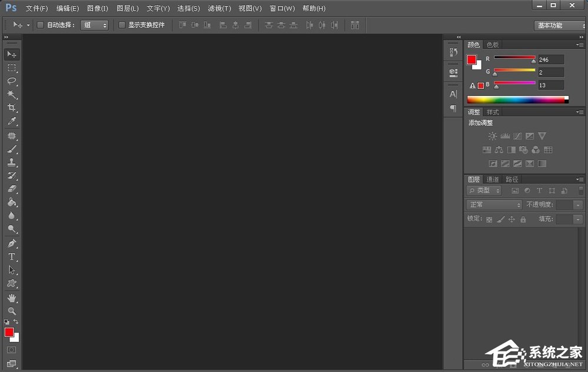
Task: Open the 正常 blend mode dropdown
Action: [493, 204]
